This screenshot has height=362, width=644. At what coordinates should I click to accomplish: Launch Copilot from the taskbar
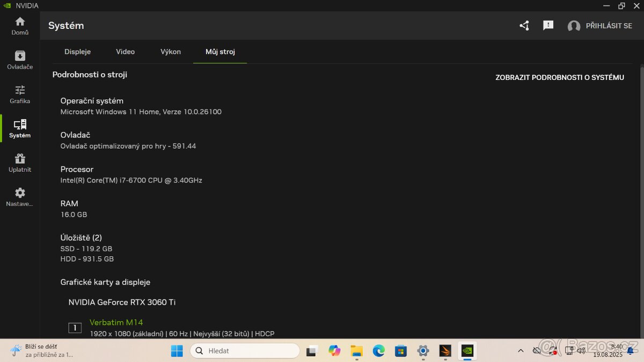(334, 350)
